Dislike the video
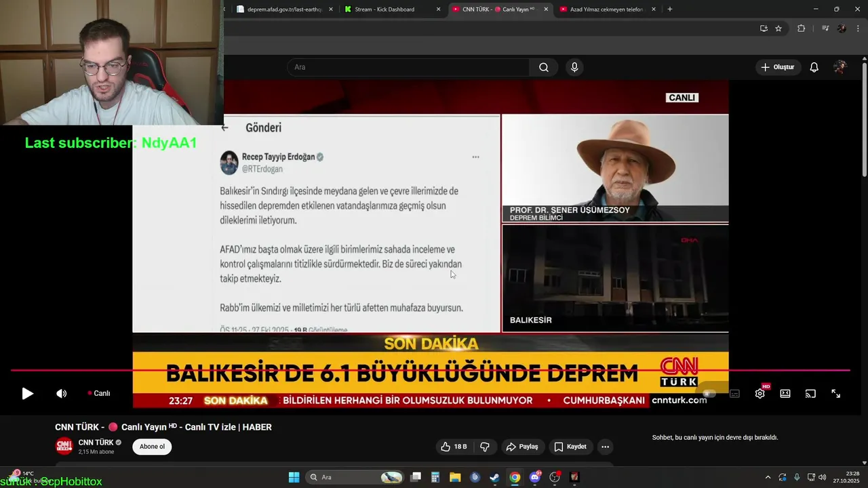868x488 pixels. (x=485, y=447)
